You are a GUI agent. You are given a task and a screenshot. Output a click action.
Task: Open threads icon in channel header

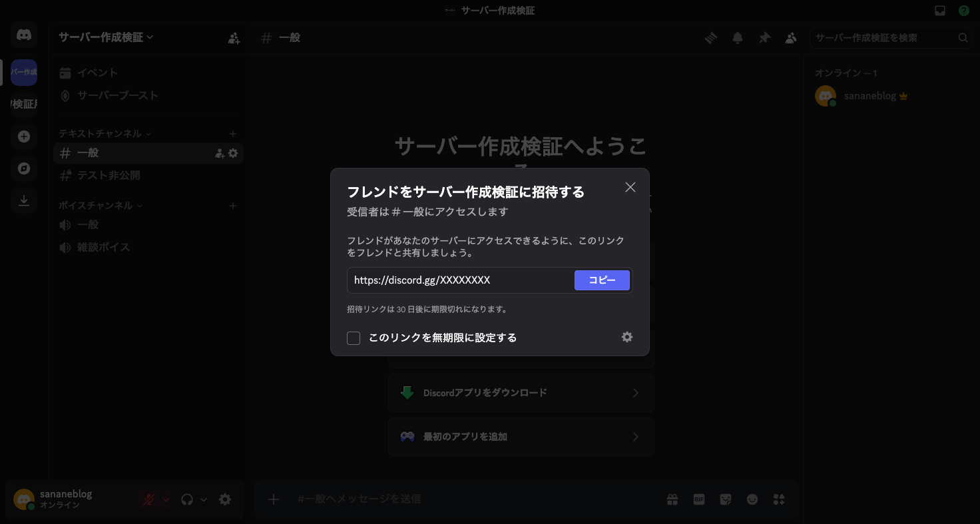(x=711, y=38)
